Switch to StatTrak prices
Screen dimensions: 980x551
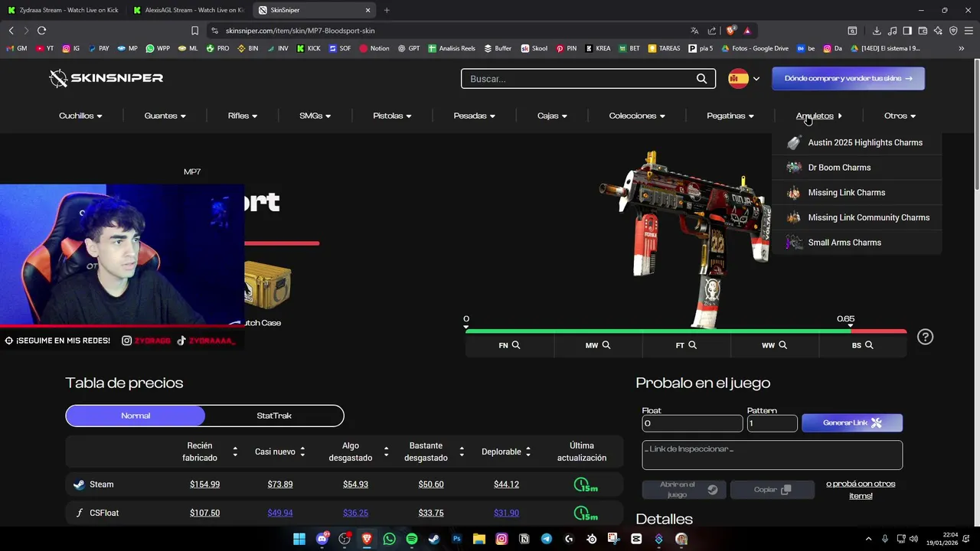[274, 416]
